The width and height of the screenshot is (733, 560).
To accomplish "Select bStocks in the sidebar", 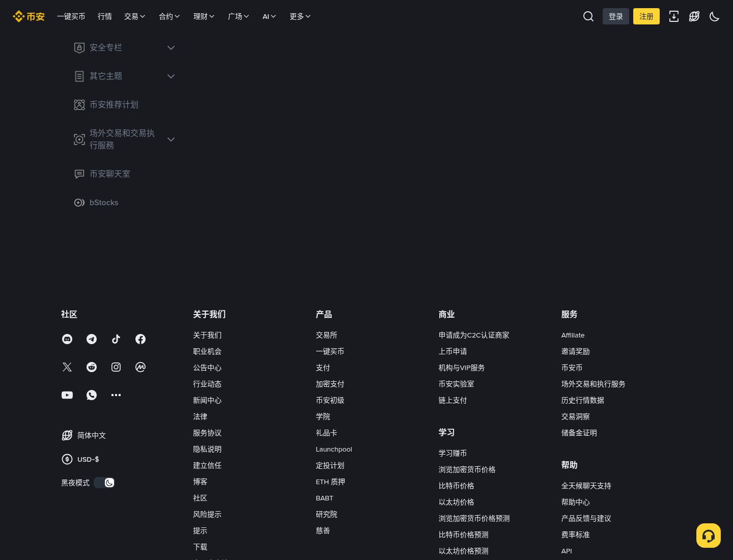I will pos(104,203).
